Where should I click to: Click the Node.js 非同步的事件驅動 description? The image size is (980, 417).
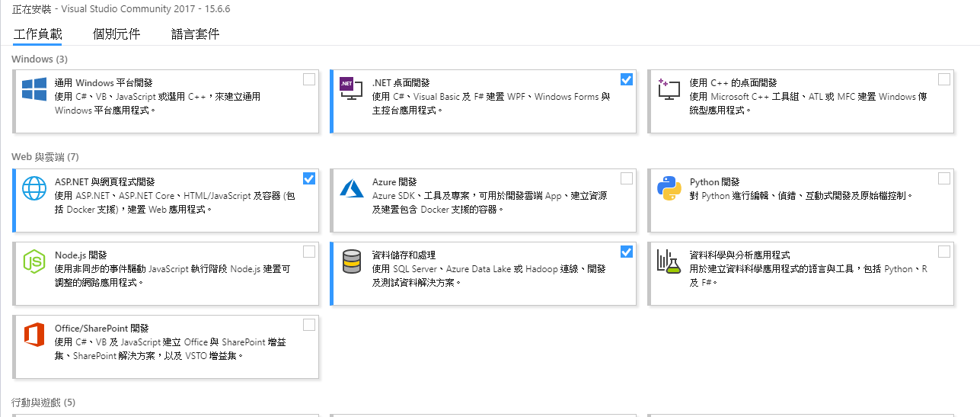(x=173, y=276)
